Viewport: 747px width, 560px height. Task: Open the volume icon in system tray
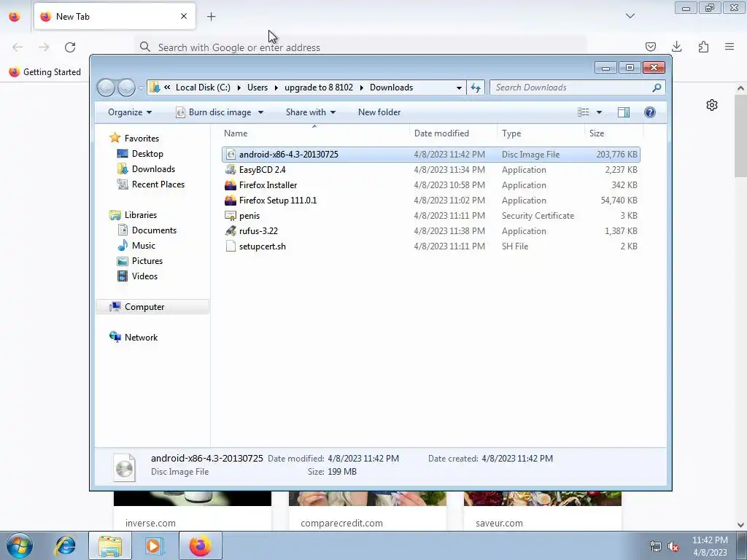click(673, 547)
